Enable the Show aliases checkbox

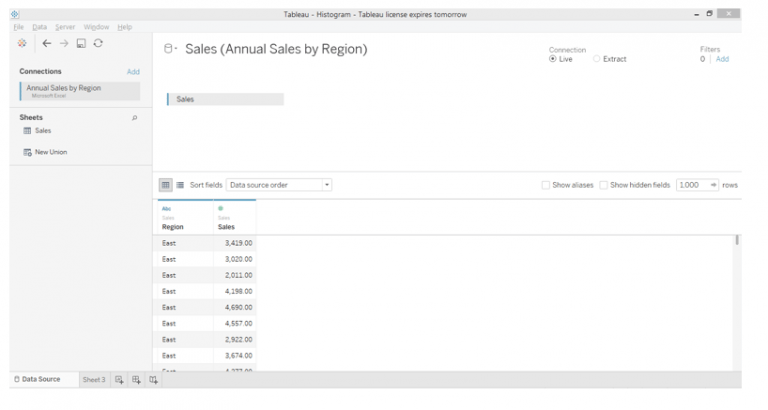(545, 185)
